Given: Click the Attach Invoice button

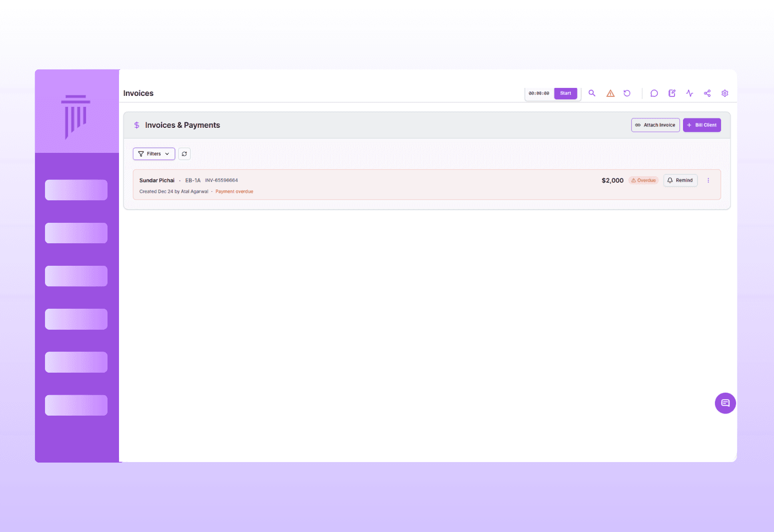Looking at the screenshot, I should 655,125.
